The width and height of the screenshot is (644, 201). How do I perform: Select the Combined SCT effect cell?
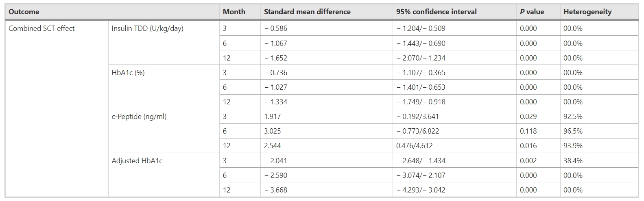point(41,28)
